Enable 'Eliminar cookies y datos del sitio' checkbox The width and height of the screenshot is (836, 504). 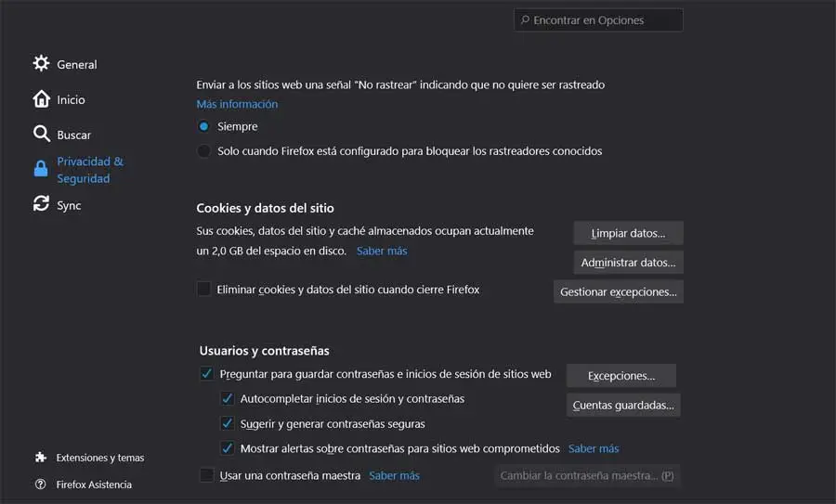204,290
